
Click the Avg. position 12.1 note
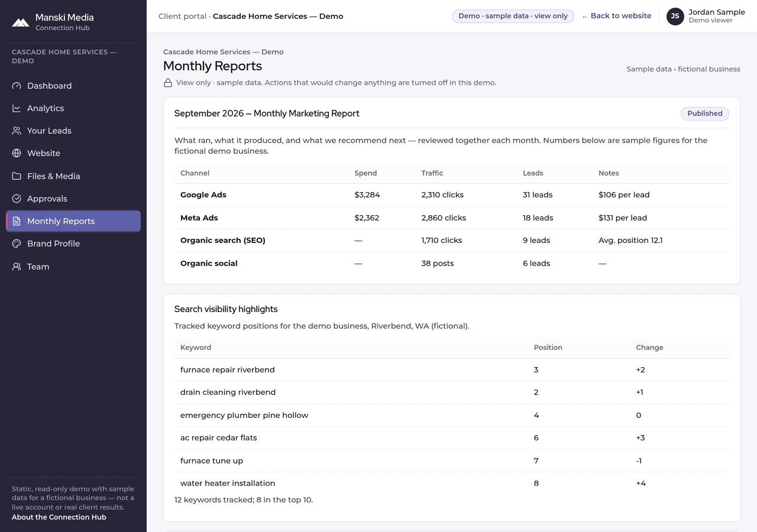(x=630, y=240)
